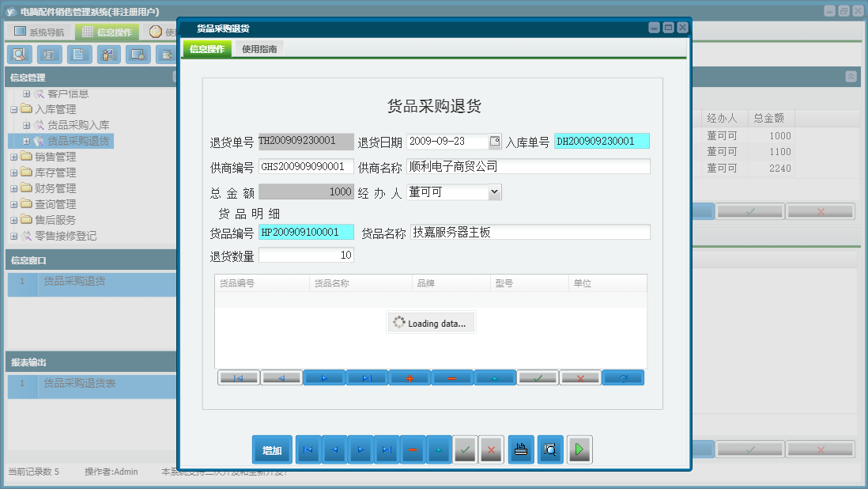Click the 退货数量 input field
The image size is (868, 489).
click(306, 255)
